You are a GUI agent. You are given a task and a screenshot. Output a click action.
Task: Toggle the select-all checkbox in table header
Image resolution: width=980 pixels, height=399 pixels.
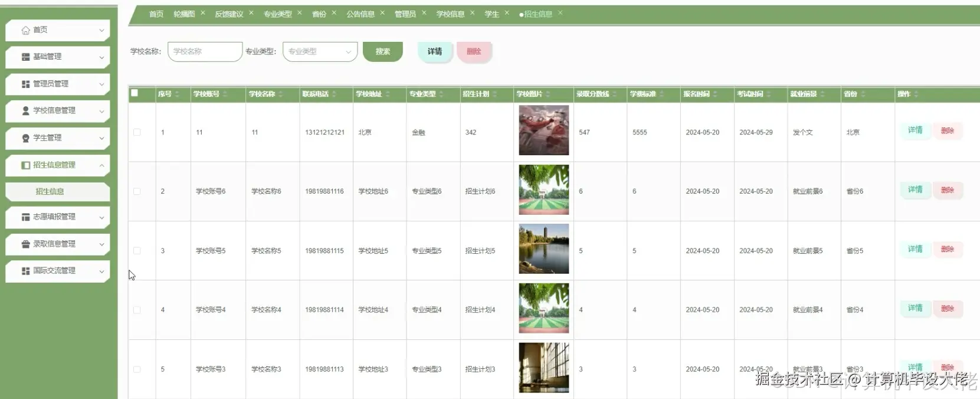pyautogui.click(x=135, y=93)
